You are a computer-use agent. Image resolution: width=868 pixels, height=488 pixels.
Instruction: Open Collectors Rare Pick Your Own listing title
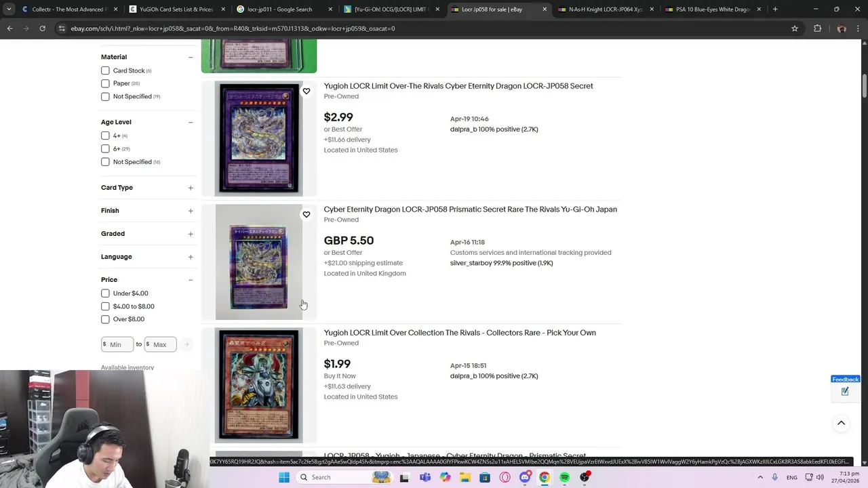tap(460, 333)
